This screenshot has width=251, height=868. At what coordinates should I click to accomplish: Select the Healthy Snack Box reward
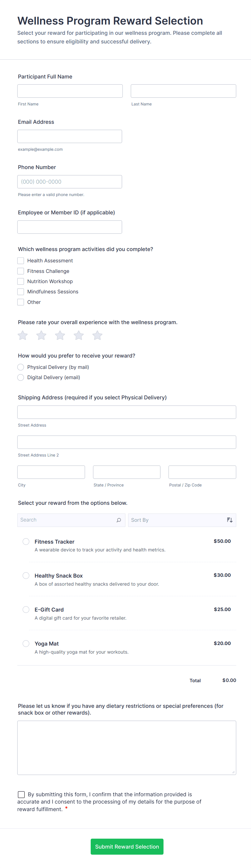click(26, 575)
